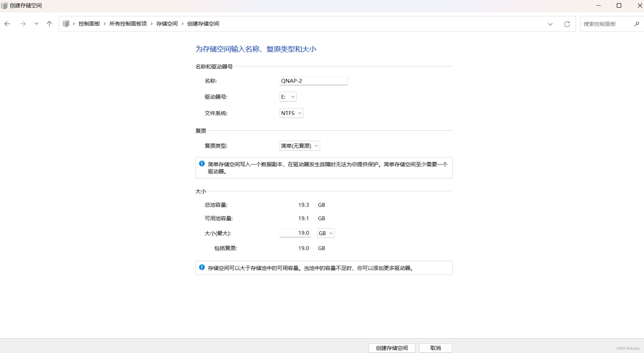Click the maximum size field showing 19.0
The image size is (644, 353).
pyautogui.click(x=295, y=233)
